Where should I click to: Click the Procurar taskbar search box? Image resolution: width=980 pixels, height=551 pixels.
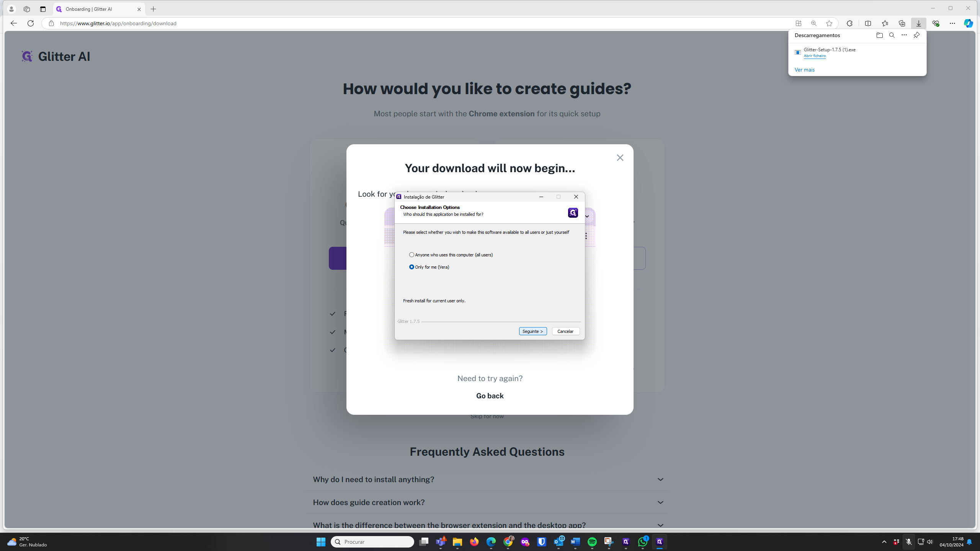pos(372,542)
